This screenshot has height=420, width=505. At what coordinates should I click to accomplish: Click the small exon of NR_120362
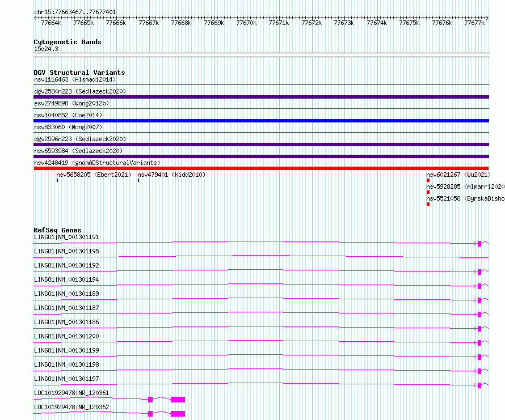[150, 414]
